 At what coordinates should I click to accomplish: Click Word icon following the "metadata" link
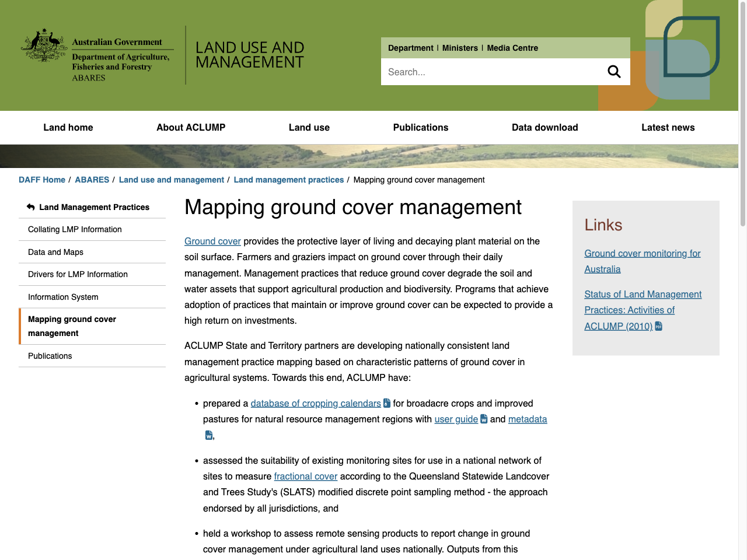(x=208, y=435)
